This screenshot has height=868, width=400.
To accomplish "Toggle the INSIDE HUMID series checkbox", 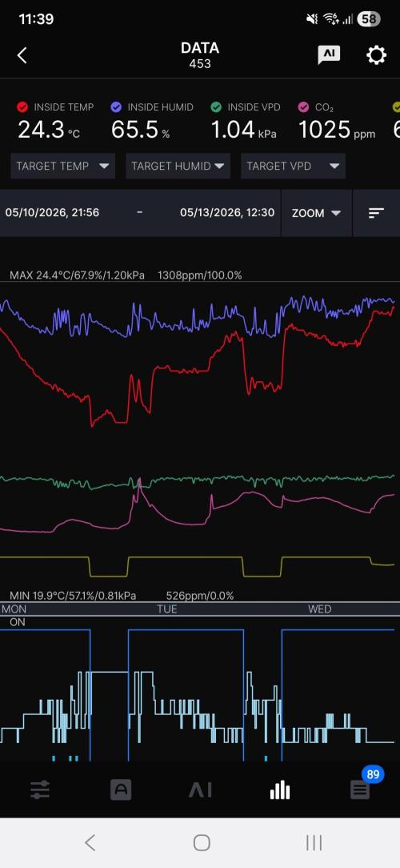I will pyautogui.click(x=116, y=106).
